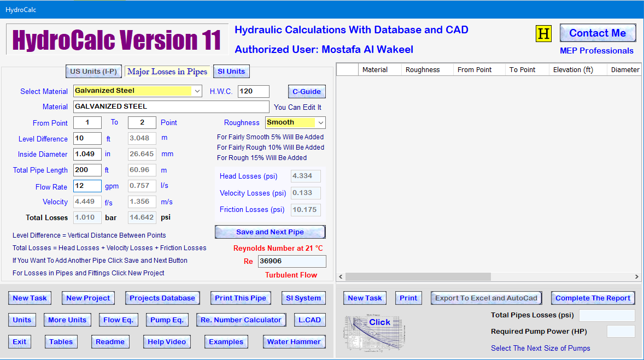Open the Flow Eq. window
This screenshot has width=644, height=360.
118,320
